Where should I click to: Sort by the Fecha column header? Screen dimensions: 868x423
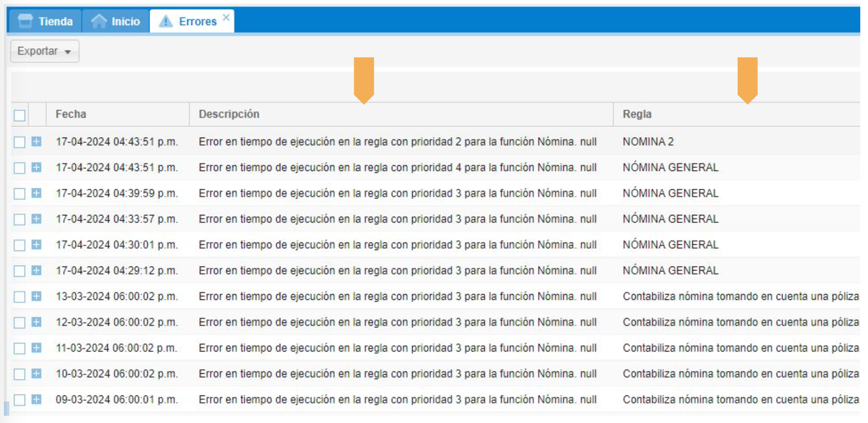(x=71, y=114)
